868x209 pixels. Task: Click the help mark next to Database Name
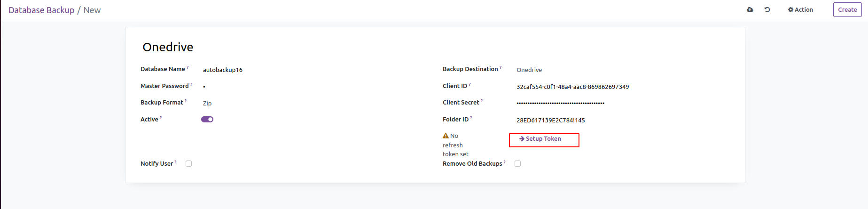click(188, 67)
